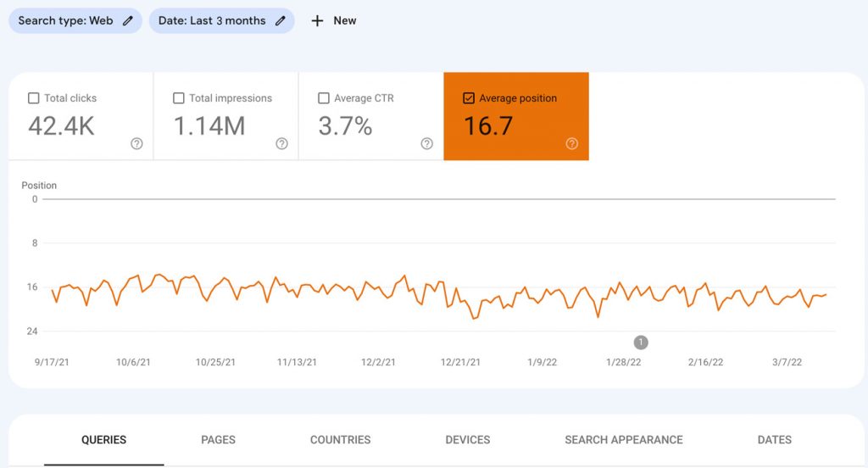The image size is (868, 468).
Task: Open help icon on Total clicks card
Action: click(136, 144)
